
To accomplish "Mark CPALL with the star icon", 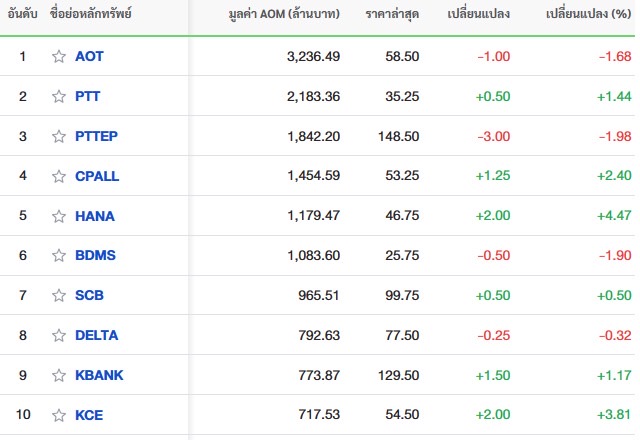I will (59, 176).
